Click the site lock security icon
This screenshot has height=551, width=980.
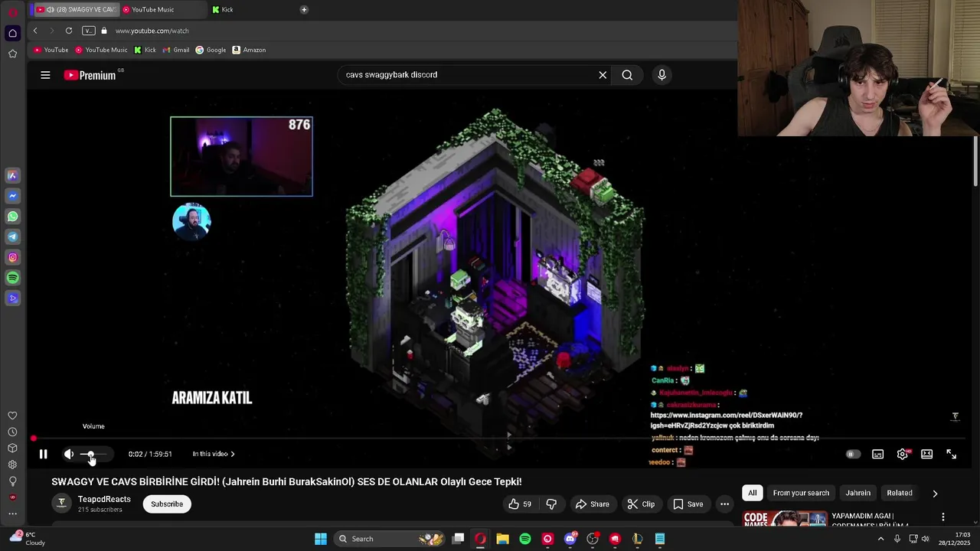104,31
